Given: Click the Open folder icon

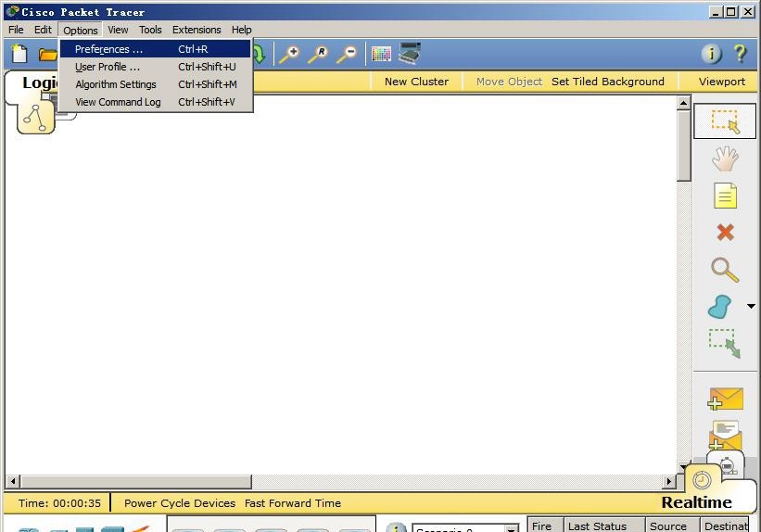Looking at the screenshot, I should point(48,55).
